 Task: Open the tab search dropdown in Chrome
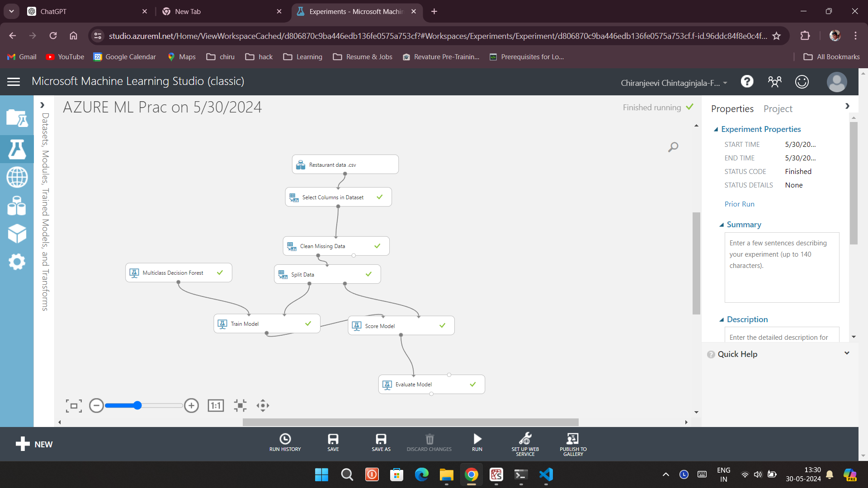click(x=11, y=11)
